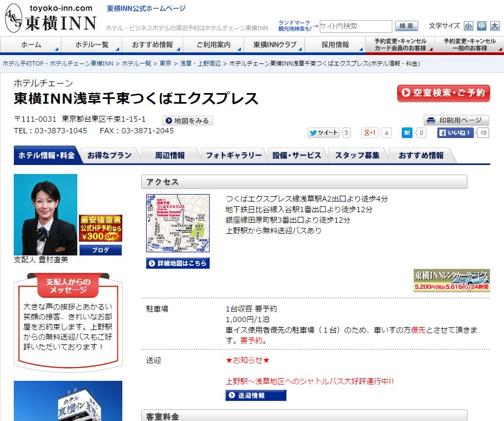Click the 東横INNレンタカーサービス banner
The width and height of the screenshot is (504, 421).
(x=452, y=280)
